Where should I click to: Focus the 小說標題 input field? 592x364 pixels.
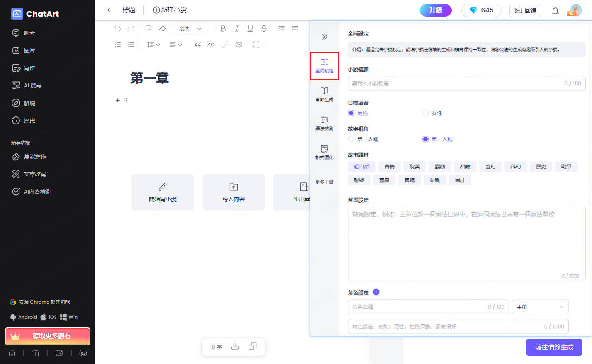pyautogui.click(x=467, y=83)
